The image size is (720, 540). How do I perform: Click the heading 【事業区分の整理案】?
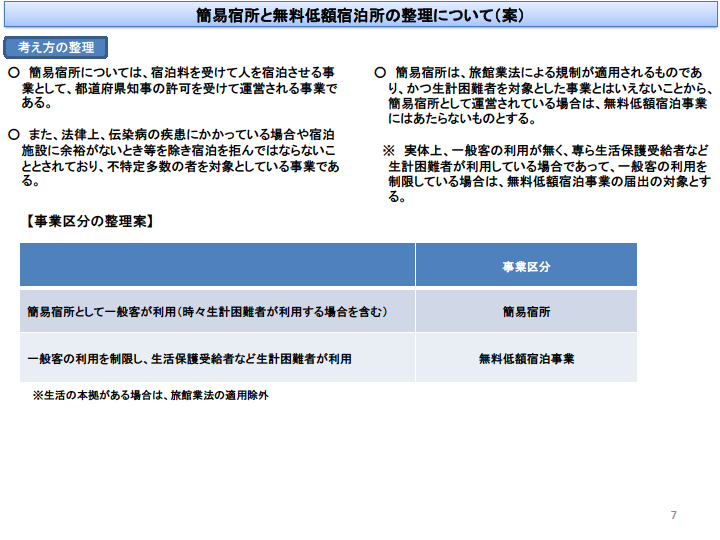90,221
